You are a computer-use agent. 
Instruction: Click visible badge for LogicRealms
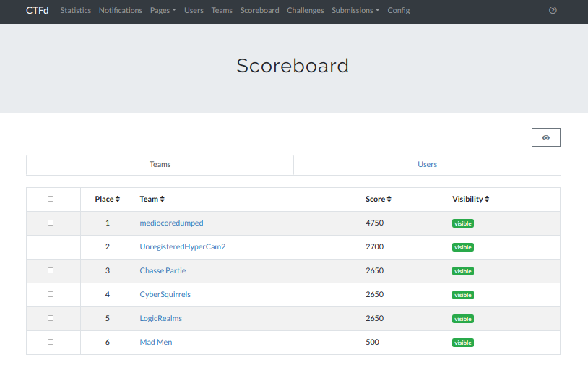point(463,319)
